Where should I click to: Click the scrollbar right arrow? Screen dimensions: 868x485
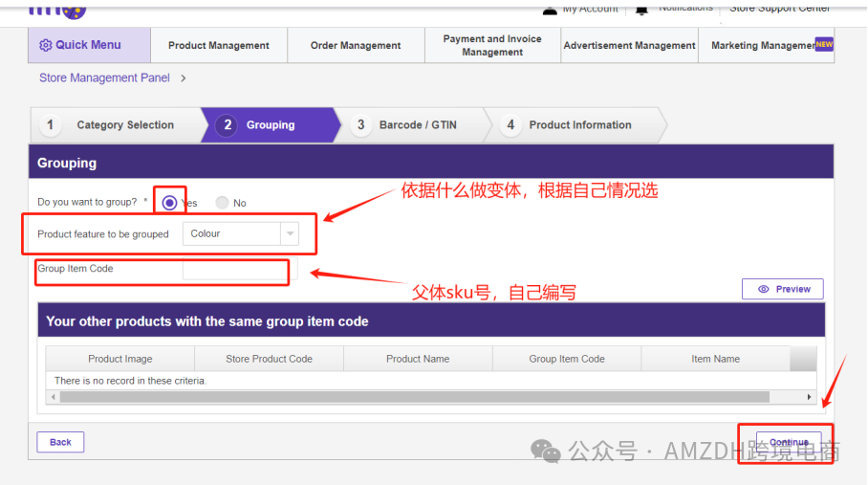tap(809, 397)
